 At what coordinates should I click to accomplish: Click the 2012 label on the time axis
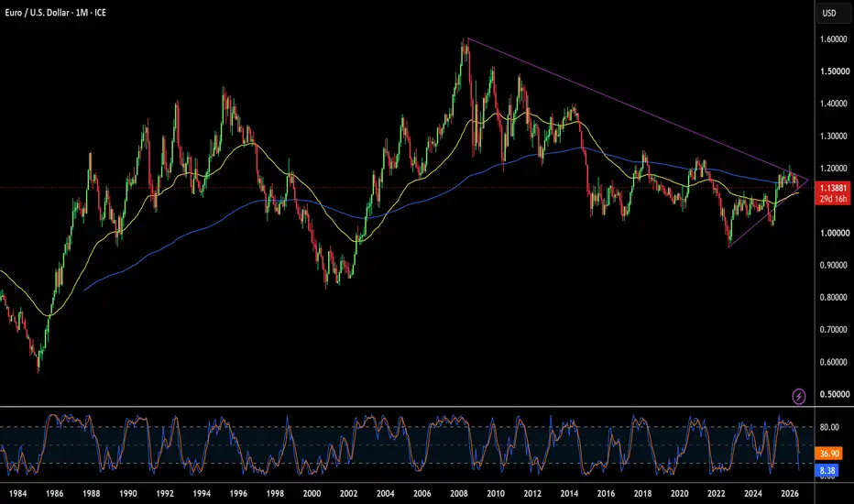pyautogui.click(x=532, y=494)
